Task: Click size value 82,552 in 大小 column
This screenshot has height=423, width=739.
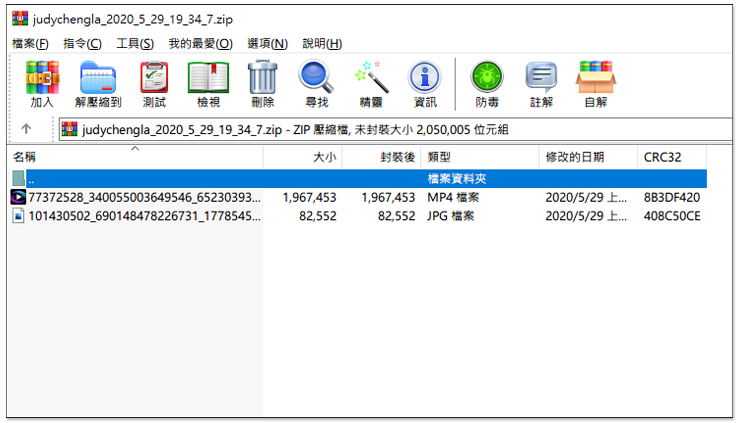Action: 318,216
